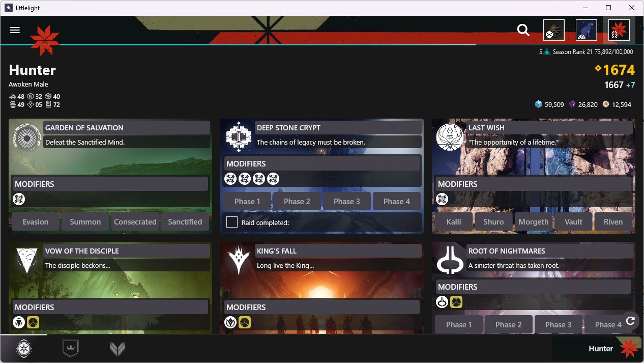
Task: Click the Hunter character selector at bottom
Action: coord(597,349)
